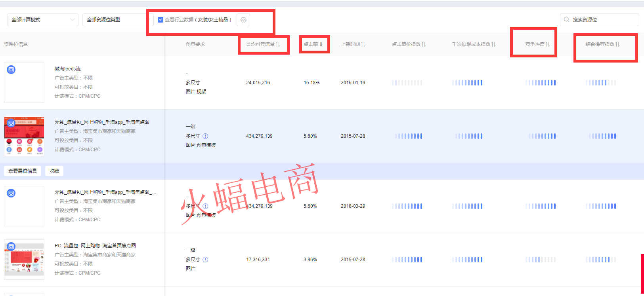This screenshot has width=644, height=296.
Task: Click the 查看展位信息 button
Action: (x=23, y=171)
